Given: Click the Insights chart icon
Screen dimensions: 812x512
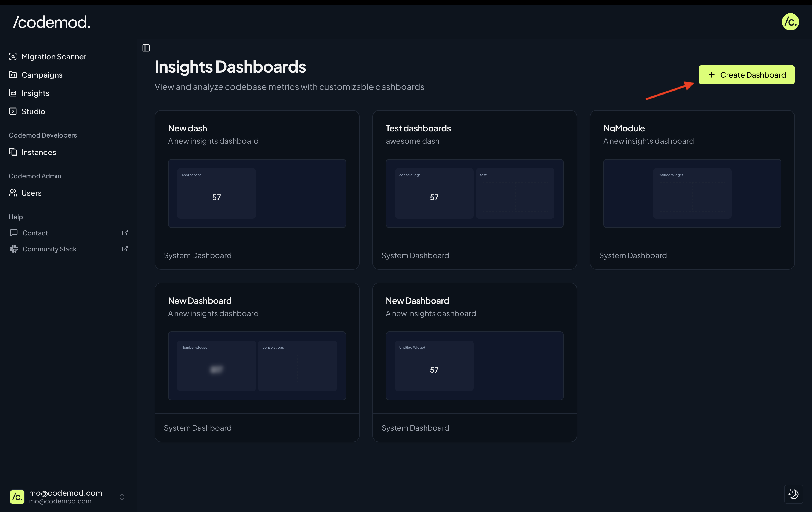Looking at the screenshot, I should [x=13, y=93].
